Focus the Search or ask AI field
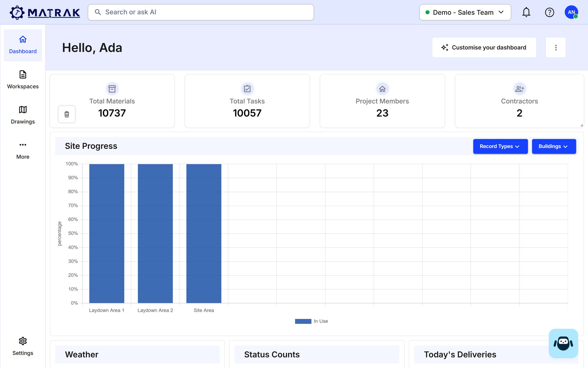This screenshot has width=588, height=368. (201, 12)
